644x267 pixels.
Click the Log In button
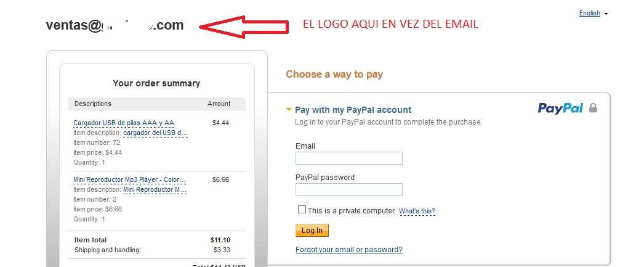[312, 231]
